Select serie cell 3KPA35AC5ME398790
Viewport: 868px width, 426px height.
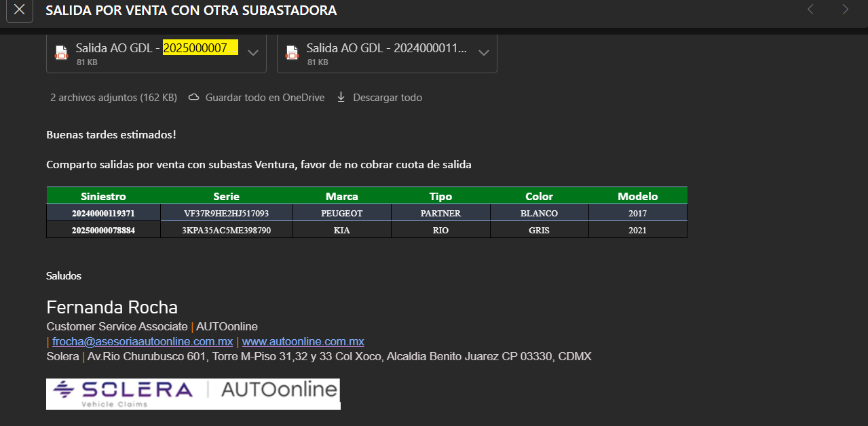coord(227,230)
